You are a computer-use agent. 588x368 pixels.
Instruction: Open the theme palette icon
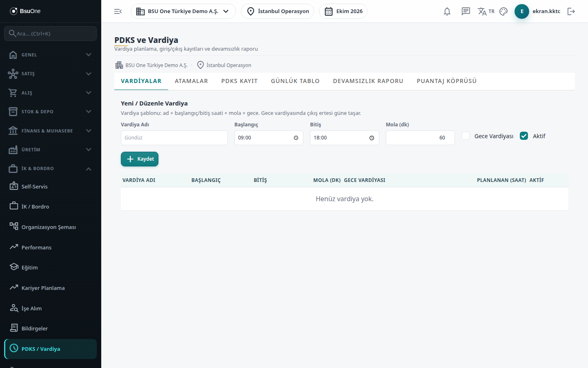(503, 11)
